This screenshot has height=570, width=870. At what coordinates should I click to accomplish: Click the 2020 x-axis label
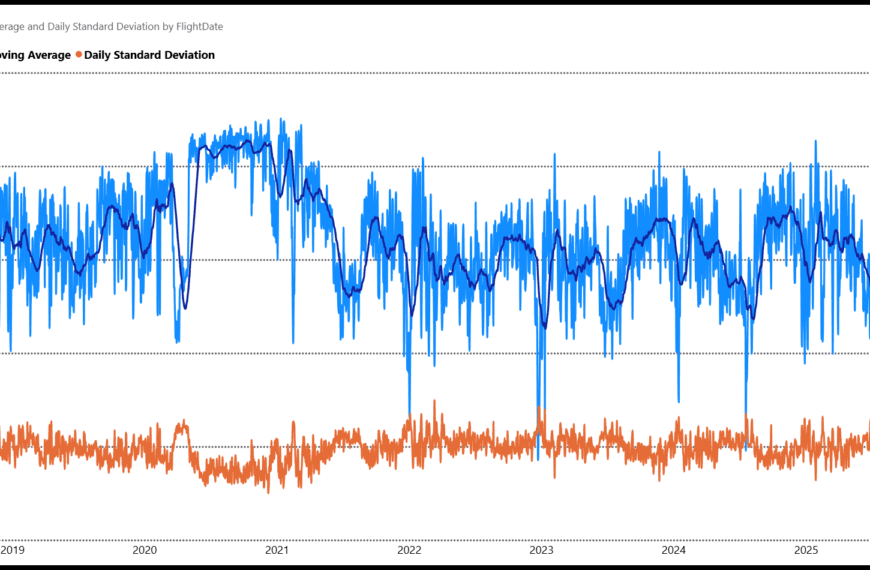[144, 550]
